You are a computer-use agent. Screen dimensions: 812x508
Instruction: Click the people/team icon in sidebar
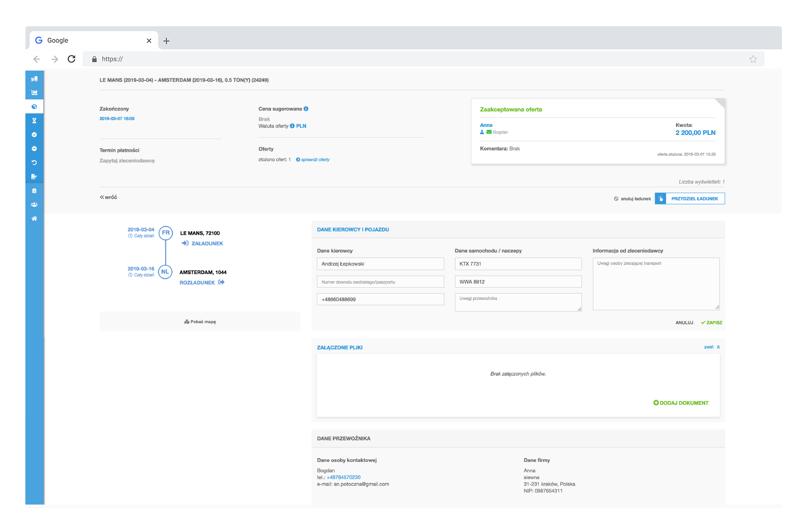click(x=34, y=204)
